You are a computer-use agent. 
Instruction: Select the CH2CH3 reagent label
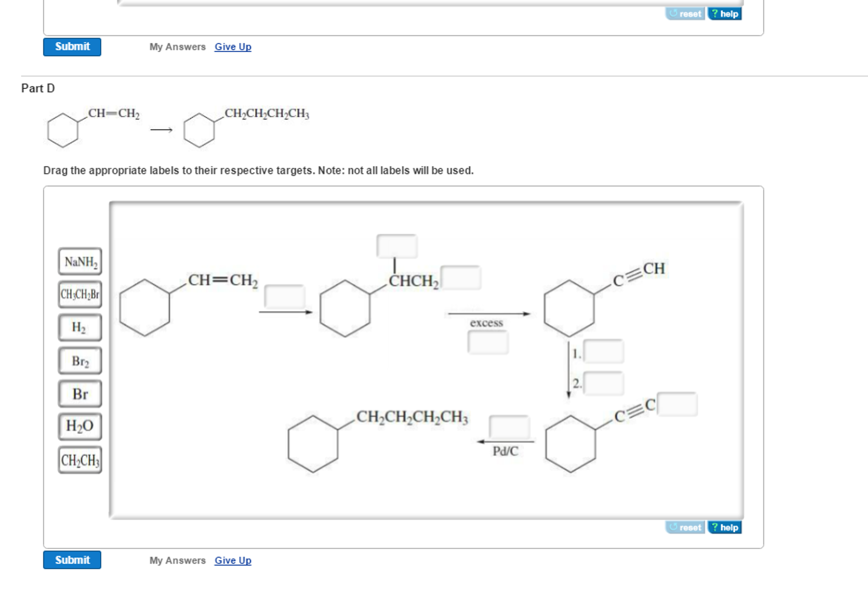[80, 459]
